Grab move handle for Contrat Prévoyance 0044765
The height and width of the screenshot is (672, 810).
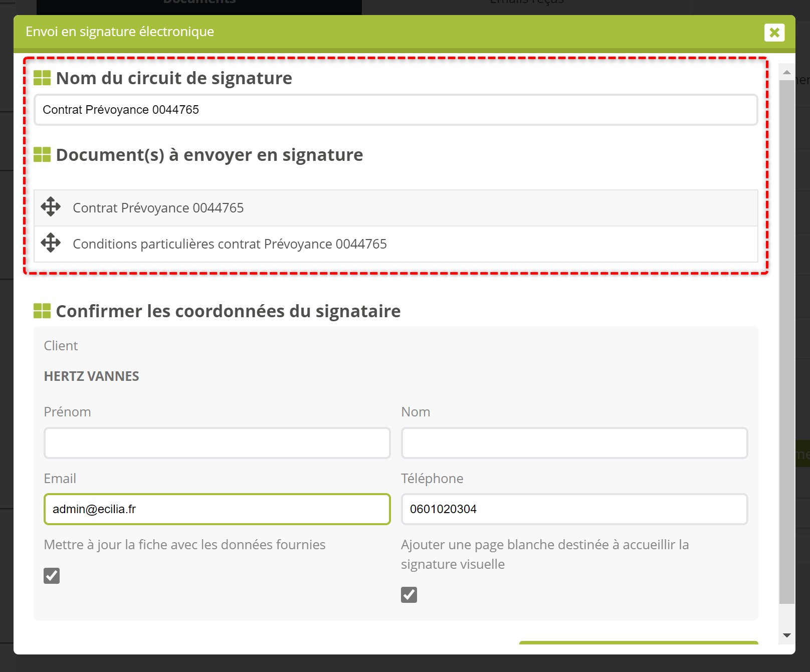(x=51, y=207)
